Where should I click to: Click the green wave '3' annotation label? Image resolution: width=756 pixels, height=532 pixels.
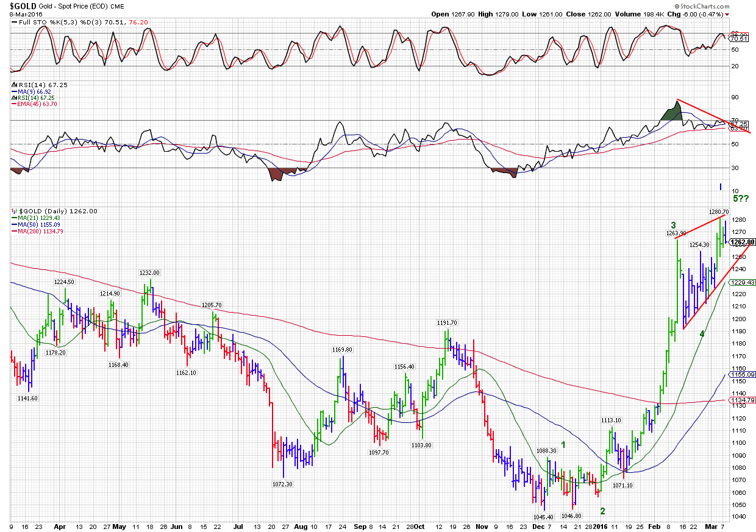pos(673,225)
